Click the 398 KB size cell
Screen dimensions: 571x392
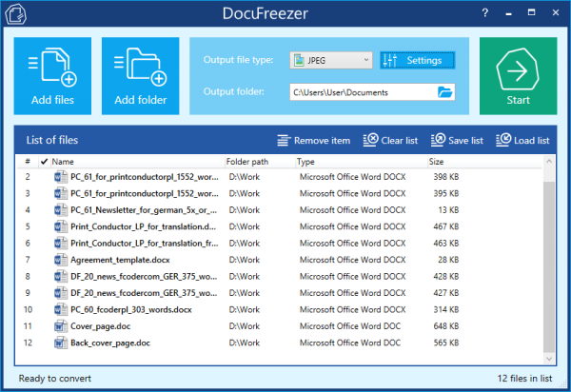(445, 177)
